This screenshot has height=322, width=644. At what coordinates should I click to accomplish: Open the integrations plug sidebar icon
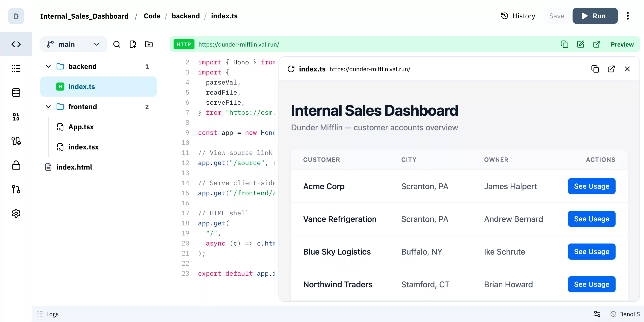[16, 141]
